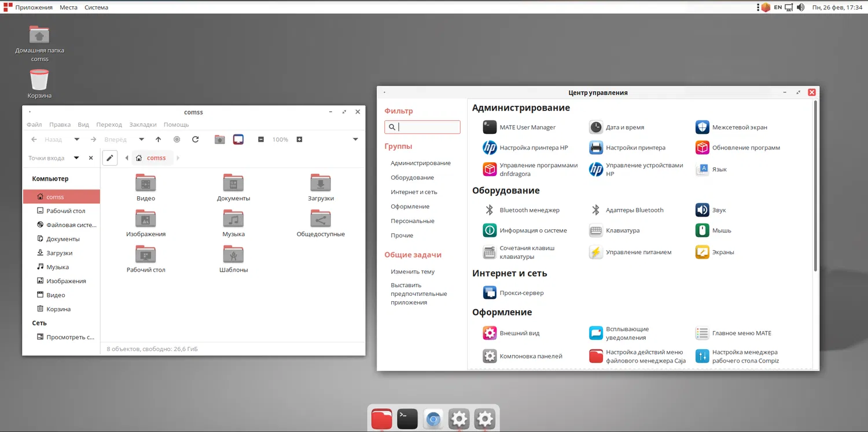
Task: Open Управление питанием power settings
Action: (x=631, y=252)
